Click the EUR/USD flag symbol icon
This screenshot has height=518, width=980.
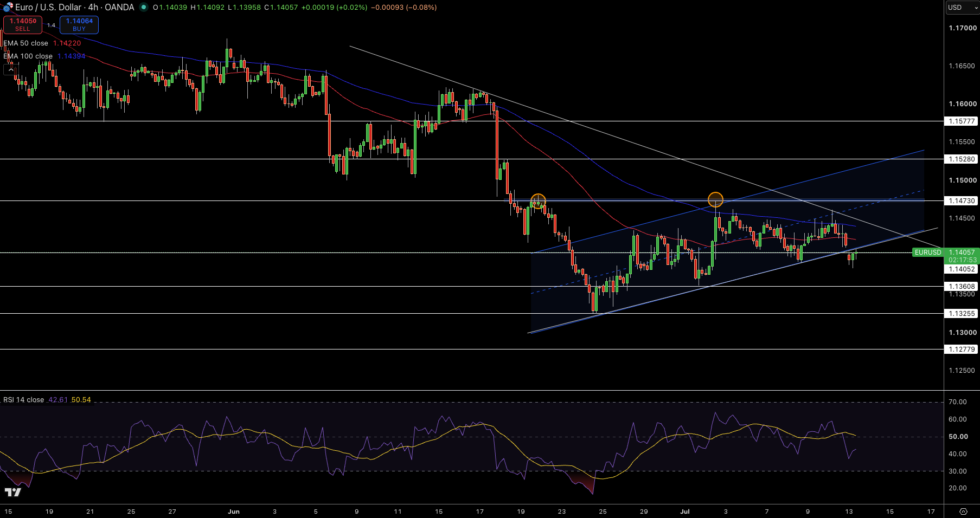pos(8,8)
